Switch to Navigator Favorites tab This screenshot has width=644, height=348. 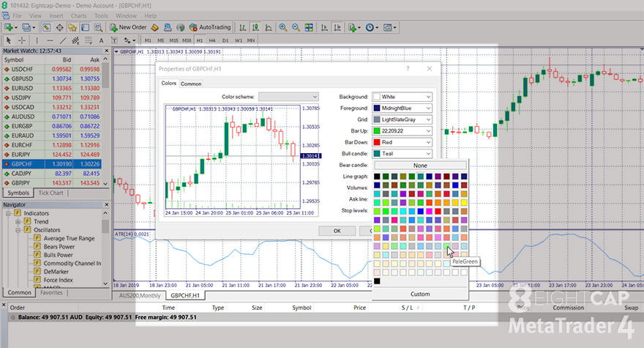pyautogui.click(x=51, y=292)
